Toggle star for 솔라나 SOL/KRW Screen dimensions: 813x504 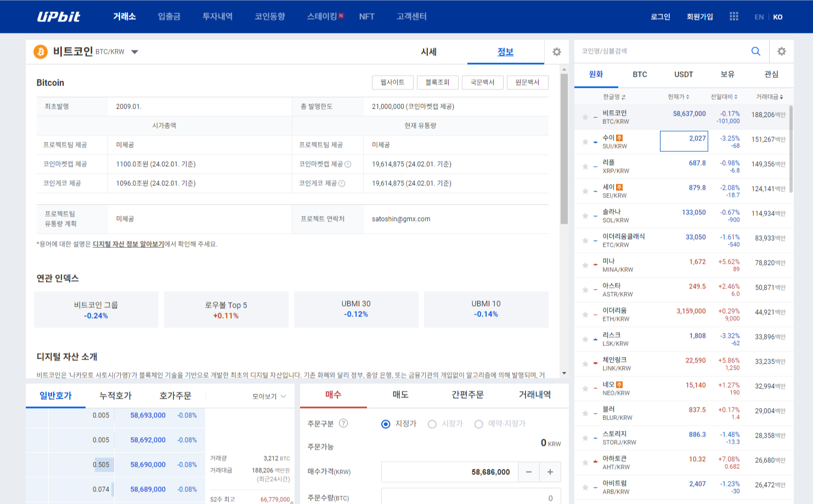[x=585, y=216]
